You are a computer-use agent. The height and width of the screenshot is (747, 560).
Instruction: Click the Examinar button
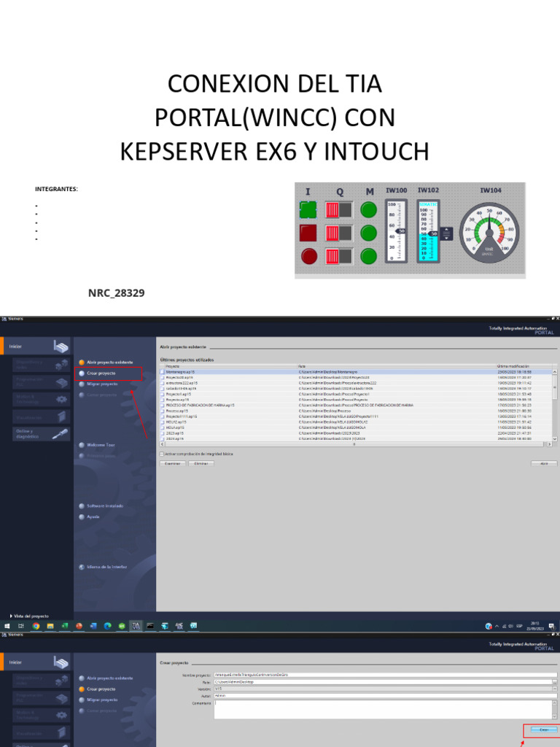coord(172,463)
